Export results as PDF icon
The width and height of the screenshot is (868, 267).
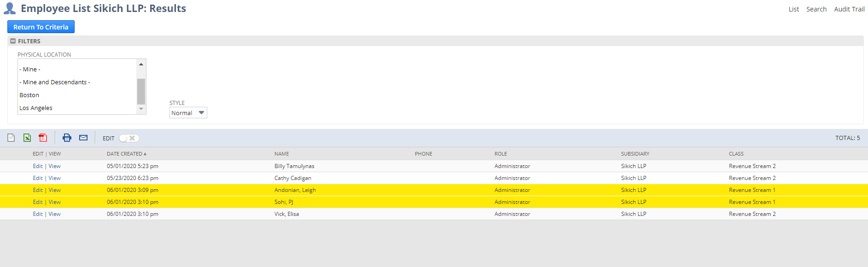(x=43, y=138)
